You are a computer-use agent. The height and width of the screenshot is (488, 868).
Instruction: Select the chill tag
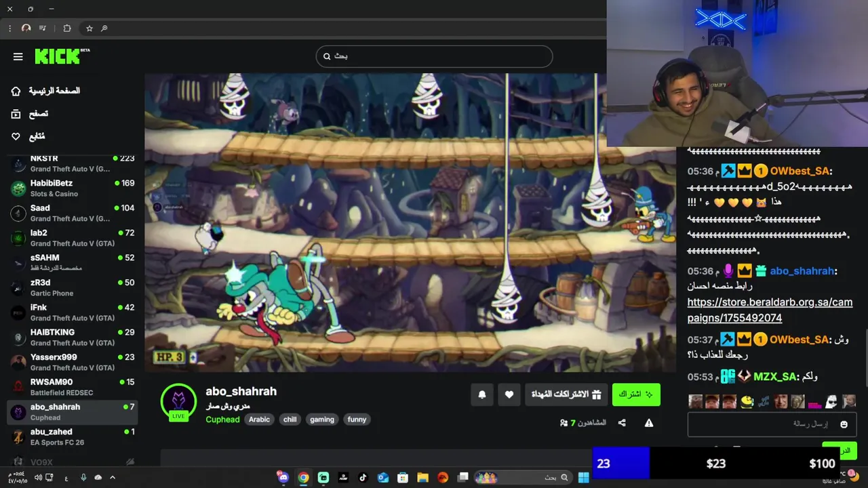[x=290, y=420]
